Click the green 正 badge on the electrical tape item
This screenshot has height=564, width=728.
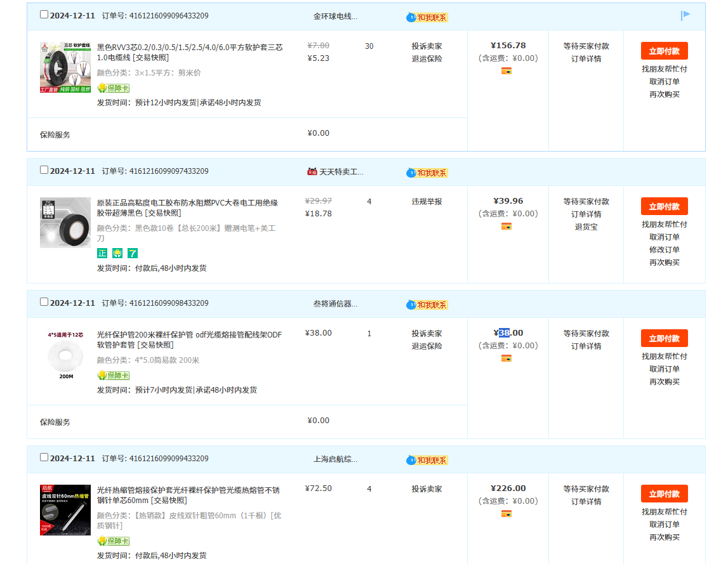(x=102, y=253)
